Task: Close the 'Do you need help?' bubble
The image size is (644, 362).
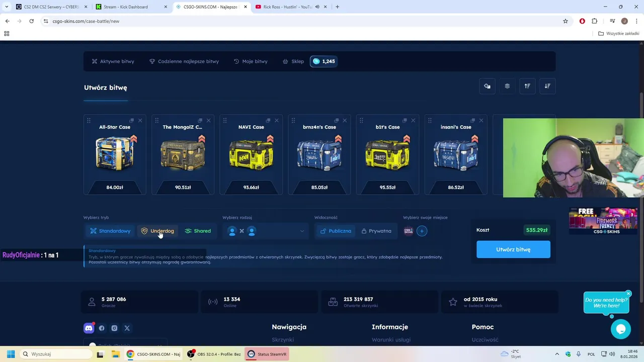Action: (x=628, y=294)
